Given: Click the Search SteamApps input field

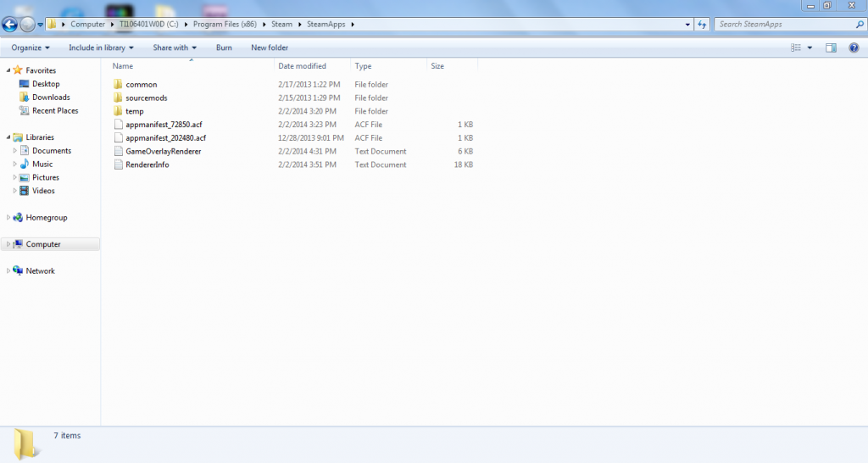Looking at the screenshot, I should [x=780, y=24].
